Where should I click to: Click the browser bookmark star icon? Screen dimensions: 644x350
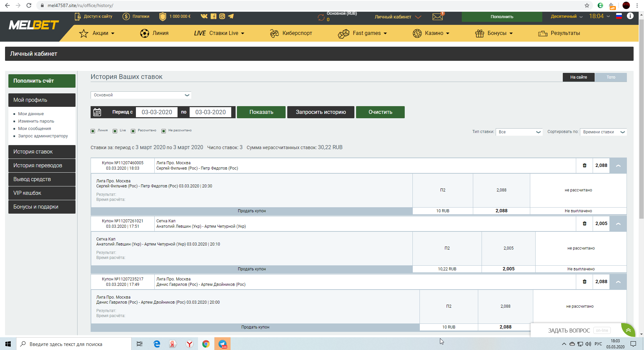pyautogui.click(x=587, y=5)
